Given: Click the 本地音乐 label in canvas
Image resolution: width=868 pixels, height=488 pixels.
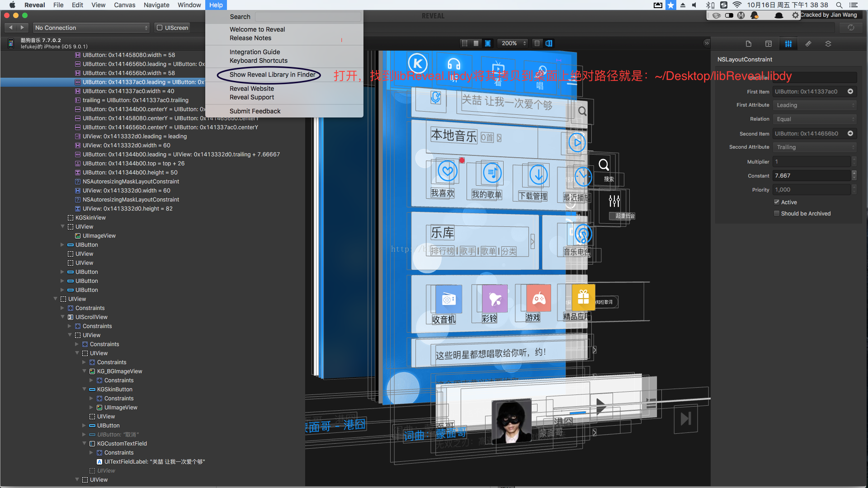Looking at the screenshot, I should point(453,135).
